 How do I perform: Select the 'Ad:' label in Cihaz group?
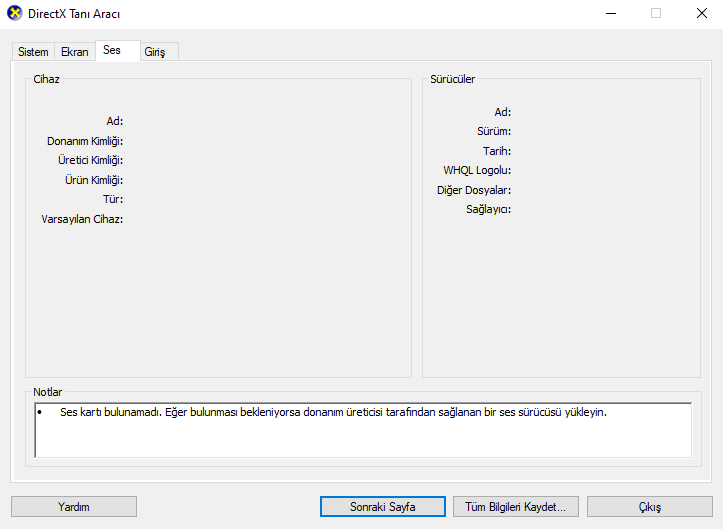[x=115, y=121]
